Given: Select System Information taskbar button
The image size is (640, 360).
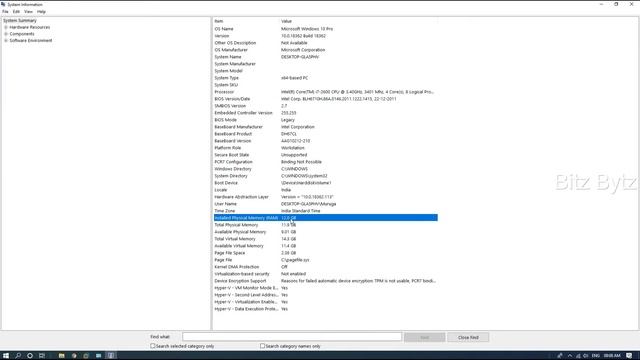Looking at the screenshot, I should pos(111,356).
